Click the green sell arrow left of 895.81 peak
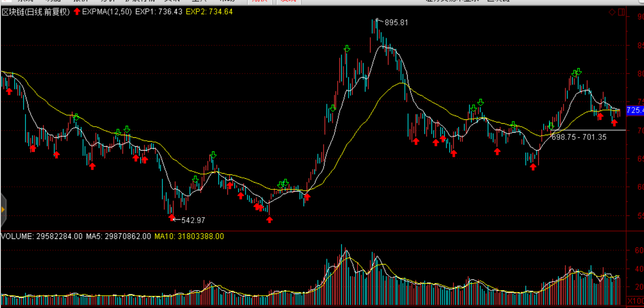 tap(347, 49)
